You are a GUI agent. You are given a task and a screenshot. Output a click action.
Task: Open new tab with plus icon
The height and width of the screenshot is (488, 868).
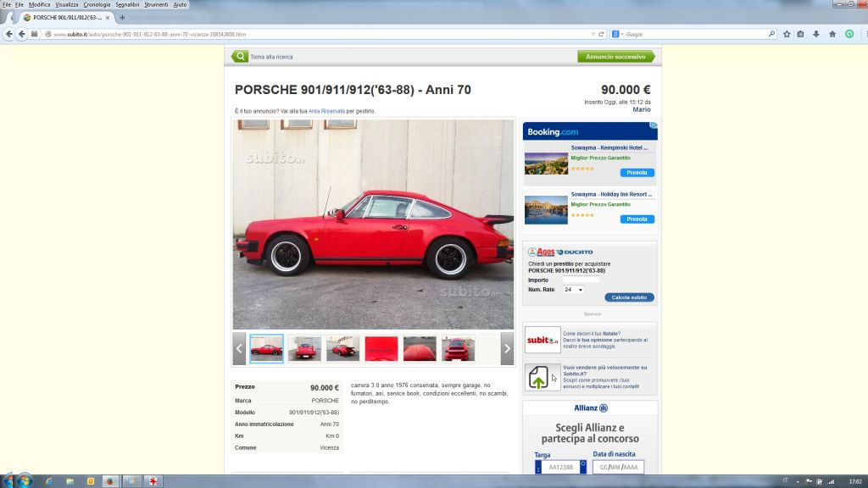pyautogui.click(x=122, y=18)
